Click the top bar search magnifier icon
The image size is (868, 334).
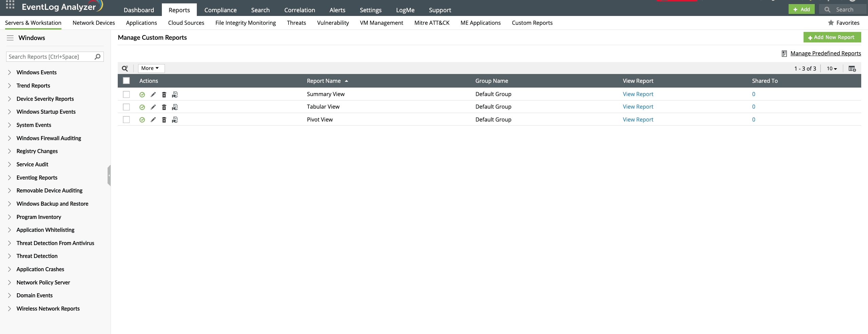(827, 10)
